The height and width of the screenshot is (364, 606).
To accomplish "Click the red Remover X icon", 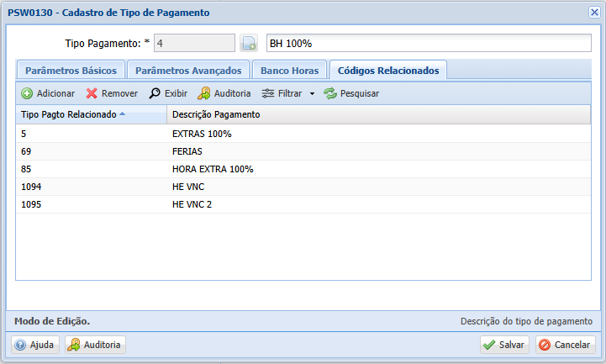I will coord(92,93).
